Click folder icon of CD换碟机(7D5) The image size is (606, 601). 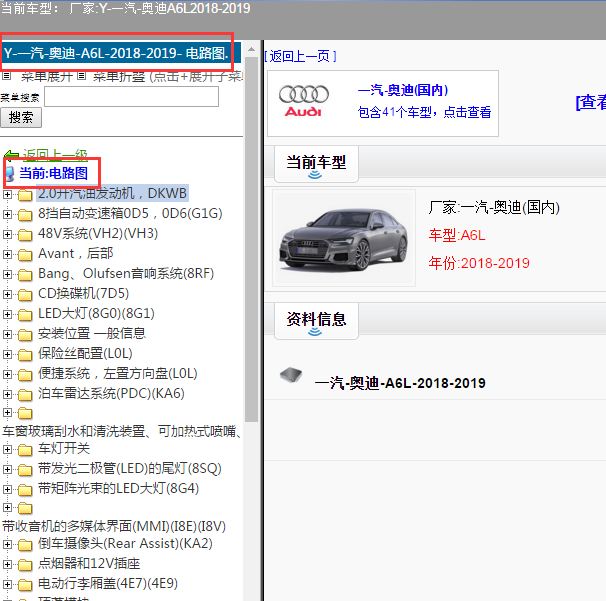[25, 295]
